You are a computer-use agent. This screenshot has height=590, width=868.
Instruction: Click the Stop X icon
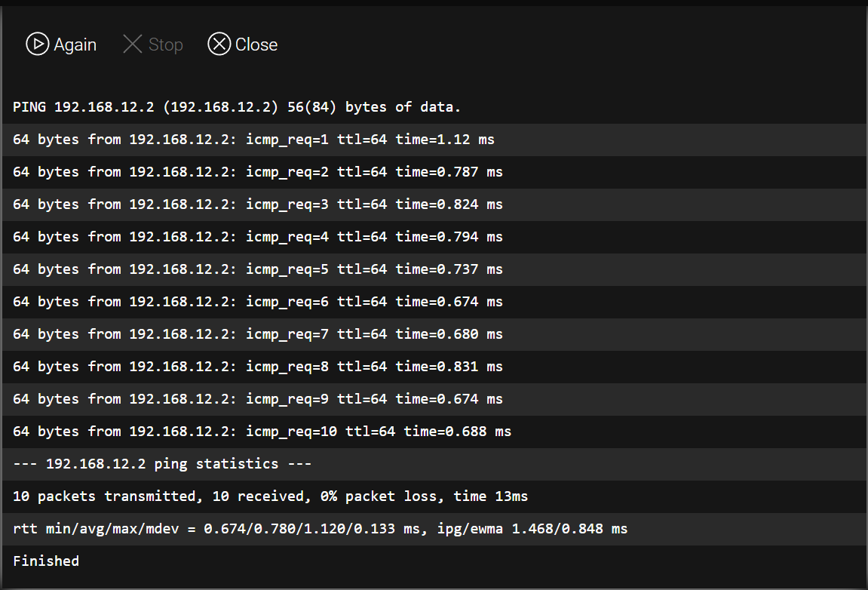pos(132,45)
